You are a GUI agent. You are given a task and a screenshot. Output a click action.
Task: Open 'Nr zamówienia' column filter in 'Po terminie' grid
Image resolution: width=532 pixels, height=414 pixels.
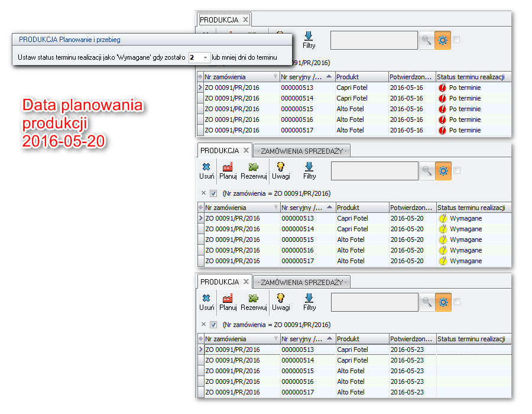(275, 77)
